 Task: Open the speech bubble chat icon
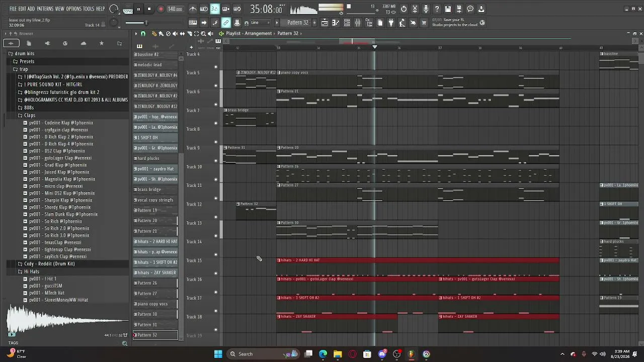470,9
